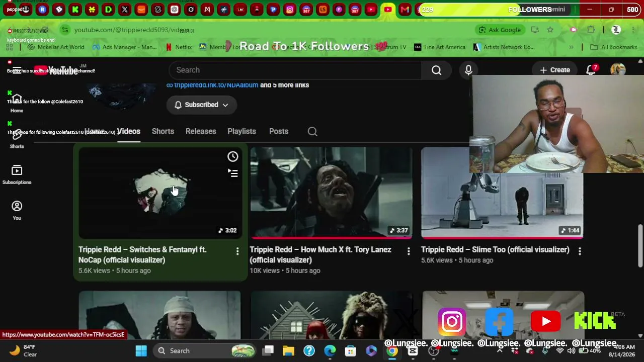The height and width of the screenshot is (362, 644).
Task: Click the Ask Google button
Action: pos(500,30)
